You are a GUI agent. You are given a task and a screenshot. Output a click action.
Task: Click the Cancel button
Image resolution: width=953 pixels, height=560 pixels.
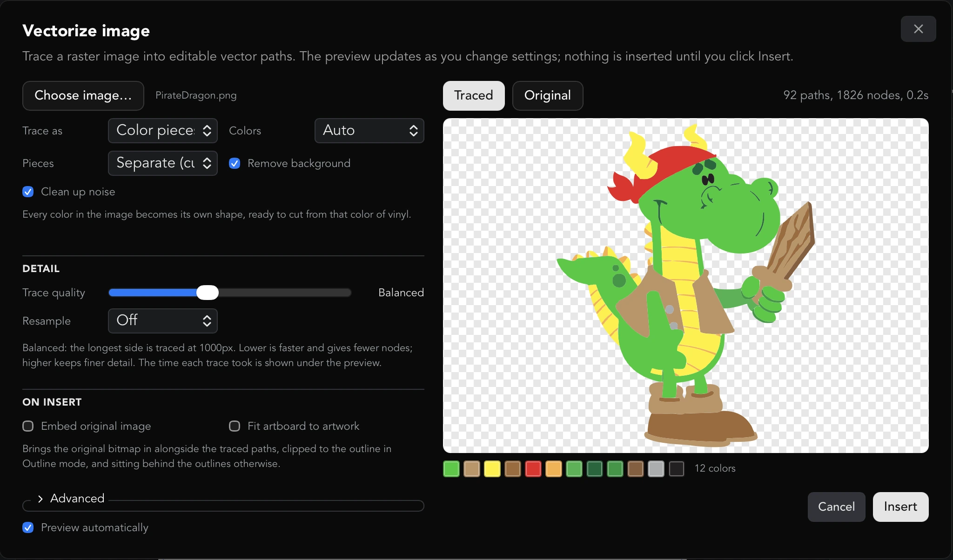tap(836, 507)
